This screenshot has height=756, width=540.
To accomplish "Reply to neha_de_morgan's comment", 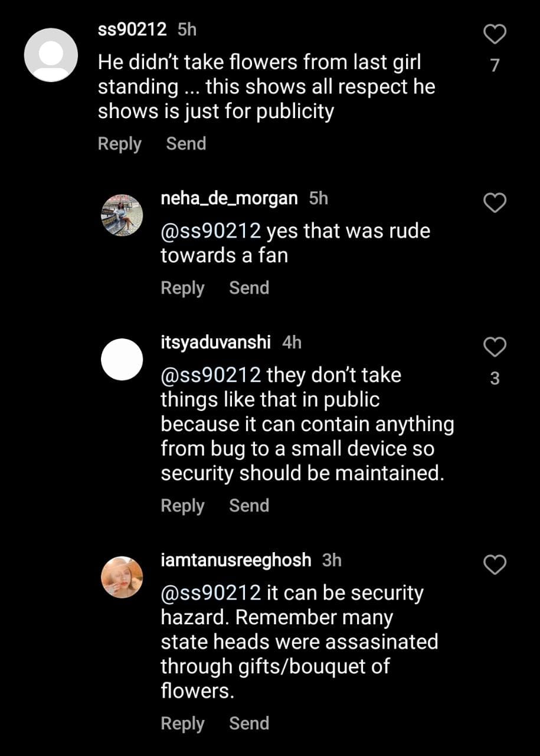I will [182, 288].
